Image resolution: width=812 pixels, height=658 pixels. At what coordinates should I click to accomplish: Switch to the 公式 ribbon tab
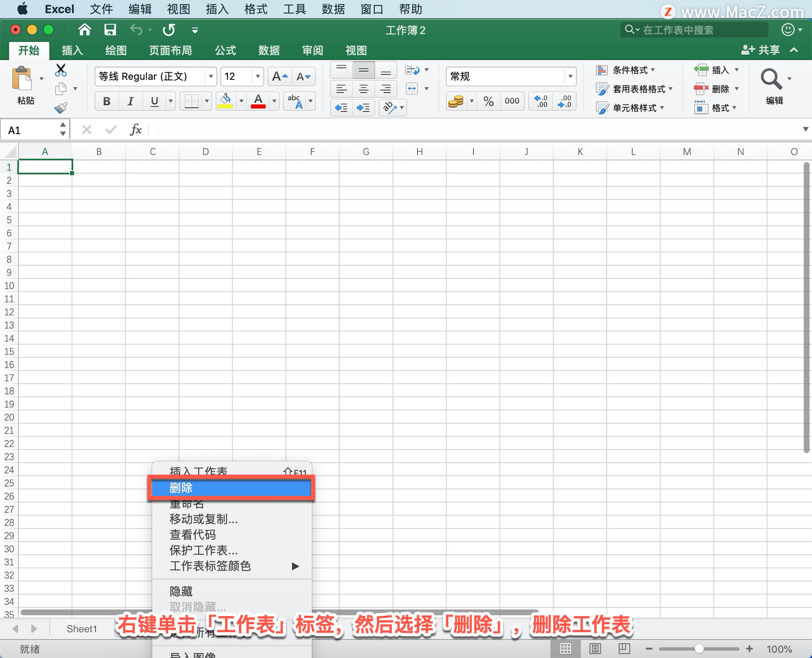225,51
